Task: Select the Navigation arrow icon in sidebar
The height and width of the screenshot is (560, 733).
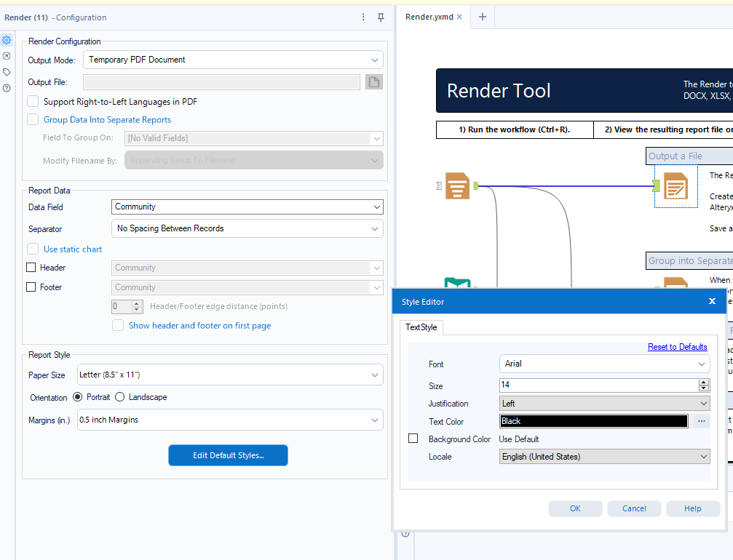Action: [x=7, y=56]
